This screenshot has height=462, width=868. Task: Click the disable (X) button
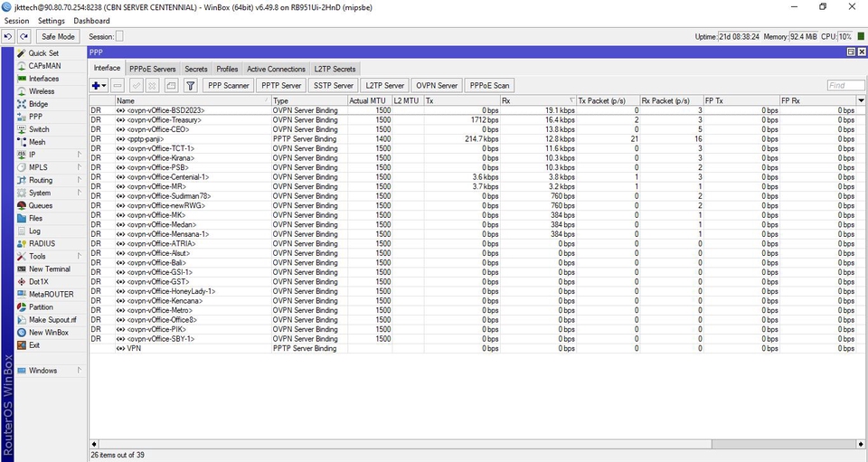pos(152,86)
